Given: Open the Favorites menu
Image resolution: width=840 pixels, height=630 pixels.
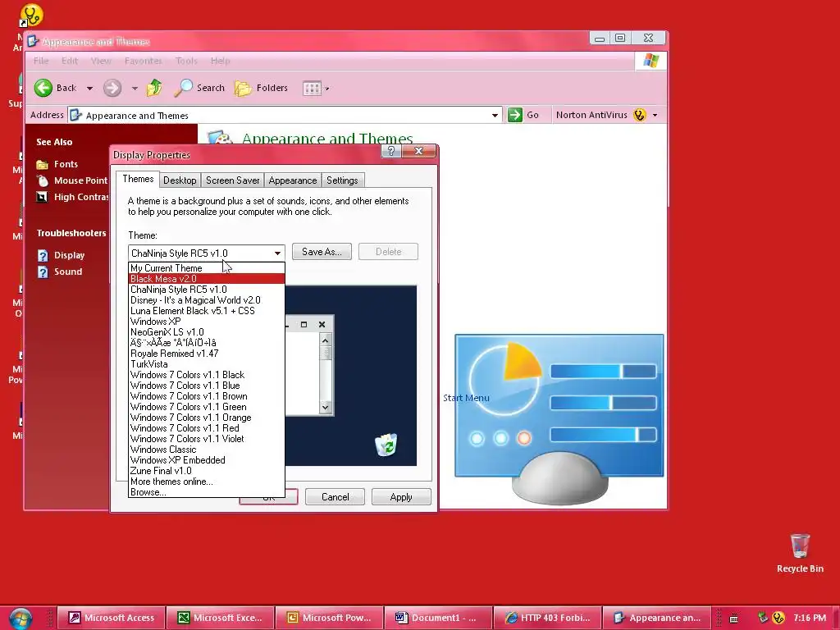Looking at the screenshot, I should click(x=143, y=61).
